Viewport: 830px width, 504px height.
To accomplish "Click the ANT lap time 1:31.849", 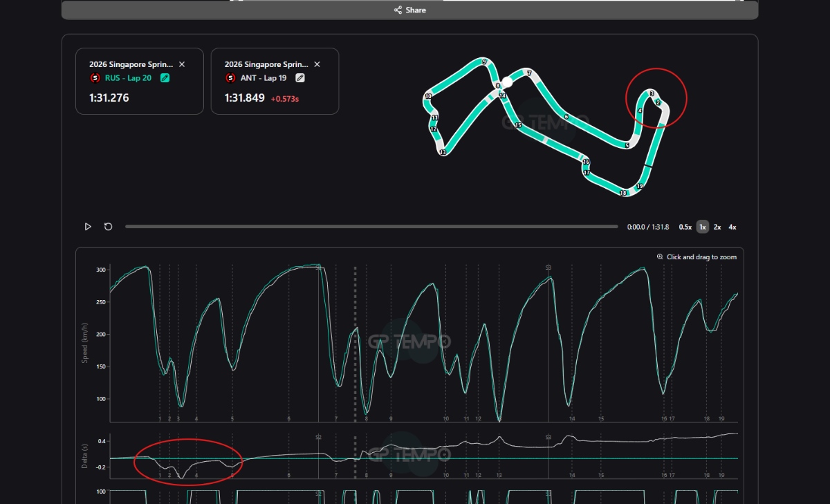I will click(x=245, y=98).
